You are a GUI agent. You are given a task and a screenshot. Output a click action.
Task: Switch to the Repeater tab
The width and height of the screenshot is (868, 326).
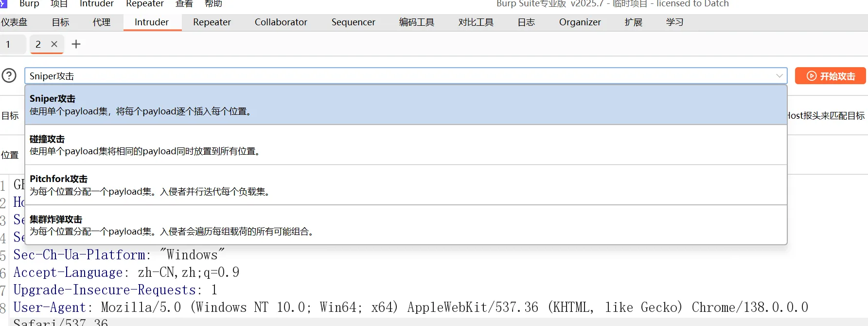coord(212,22)
